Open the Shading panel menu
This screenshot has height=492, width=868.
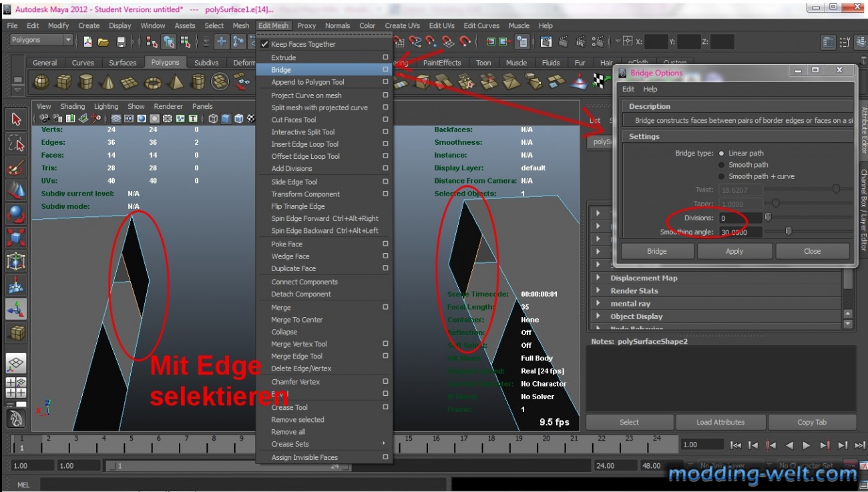[73, 106]
